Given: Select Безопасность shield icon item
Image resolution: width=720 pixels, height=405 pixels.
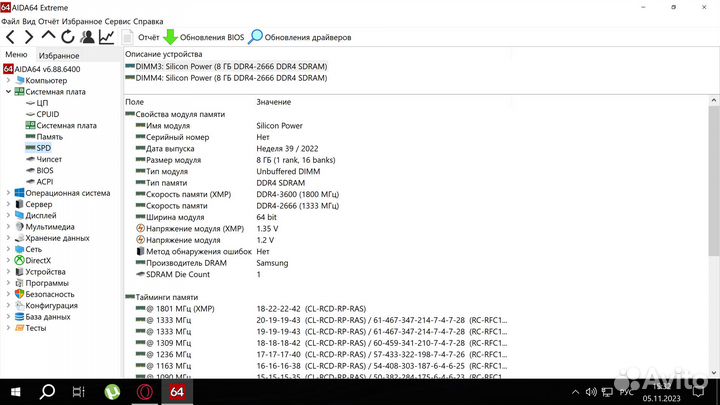Looking at the screenshot, I should [44, 294].
